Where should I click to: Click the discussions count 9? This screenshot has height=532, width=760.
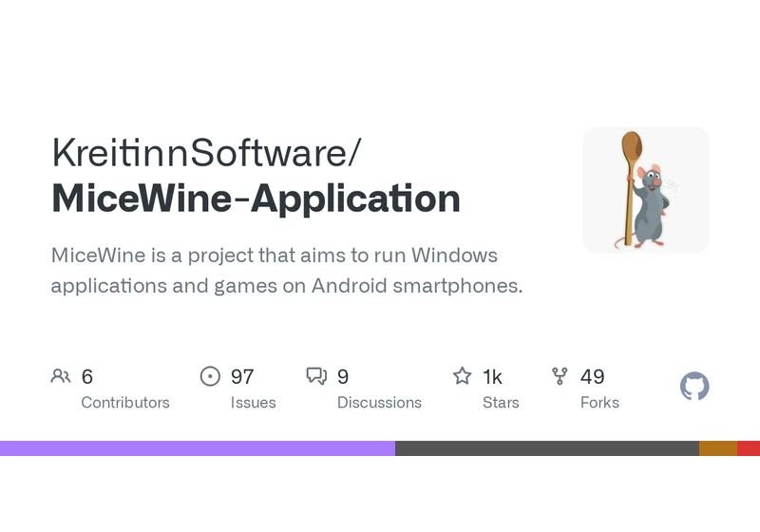[343, 377]
